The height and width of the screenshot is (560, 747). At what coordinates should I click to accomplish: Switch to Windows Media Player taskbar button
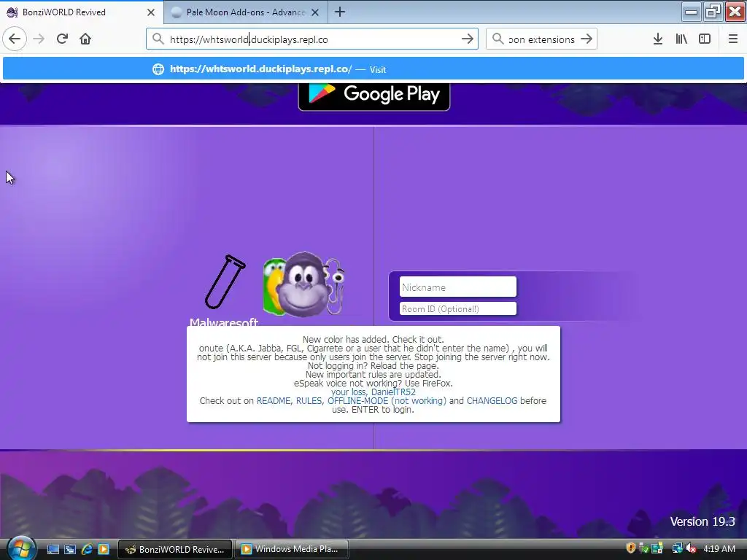coord(292,549)
